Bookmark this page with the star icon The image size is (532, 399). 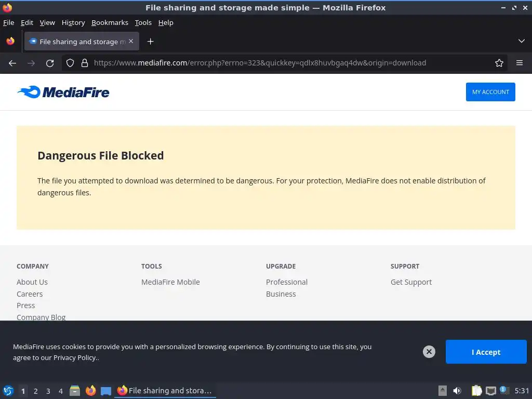coord(499,63)
